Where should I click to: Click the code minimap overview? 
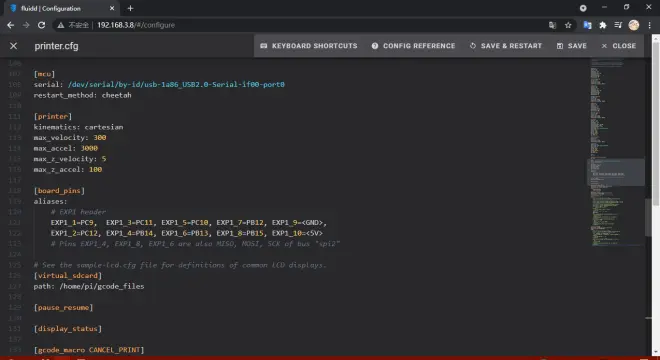click(616, 152)
